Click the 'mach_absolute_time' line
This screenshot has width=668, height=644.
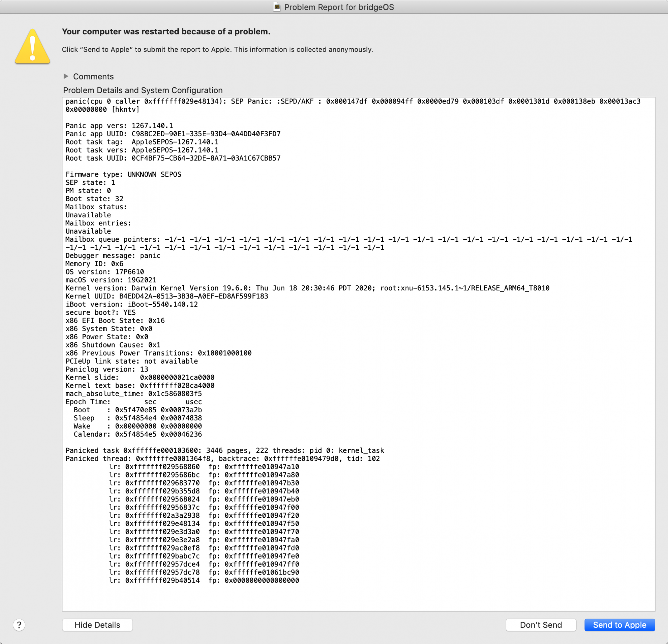coord(134,394)
